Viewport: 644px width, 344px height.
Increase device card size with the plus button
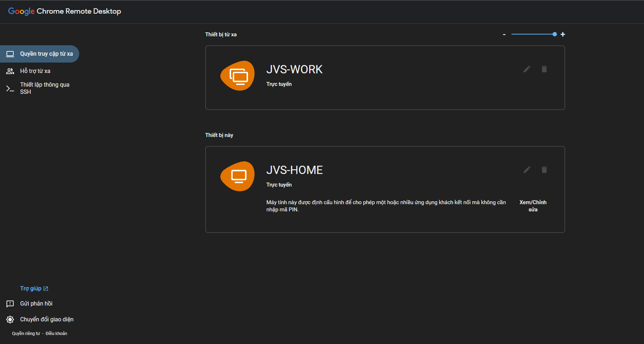[563, 35]
